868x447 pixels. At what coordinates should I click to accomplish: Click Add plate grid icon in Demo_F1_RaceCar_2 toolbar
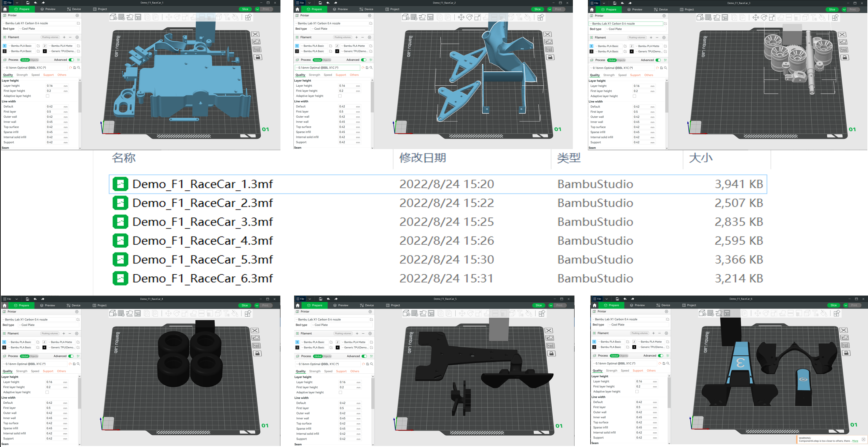(x=414, y=17)
